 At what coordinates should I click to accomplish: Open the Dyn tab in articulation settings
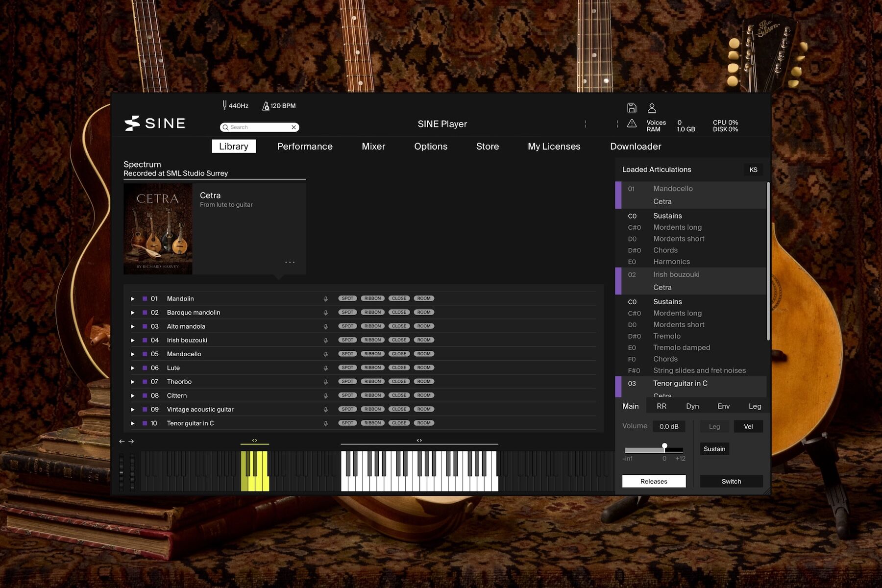coord(692,406)
